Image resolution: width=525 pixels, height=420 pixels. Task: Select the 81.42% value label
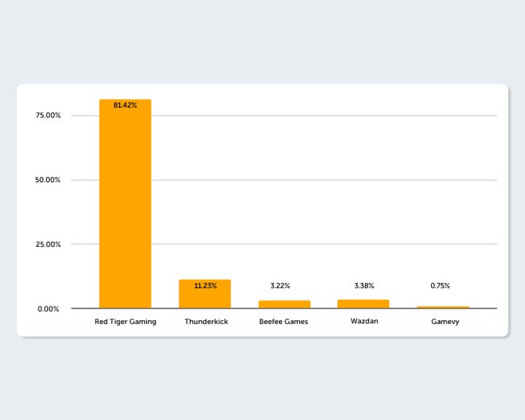(125, 105)
